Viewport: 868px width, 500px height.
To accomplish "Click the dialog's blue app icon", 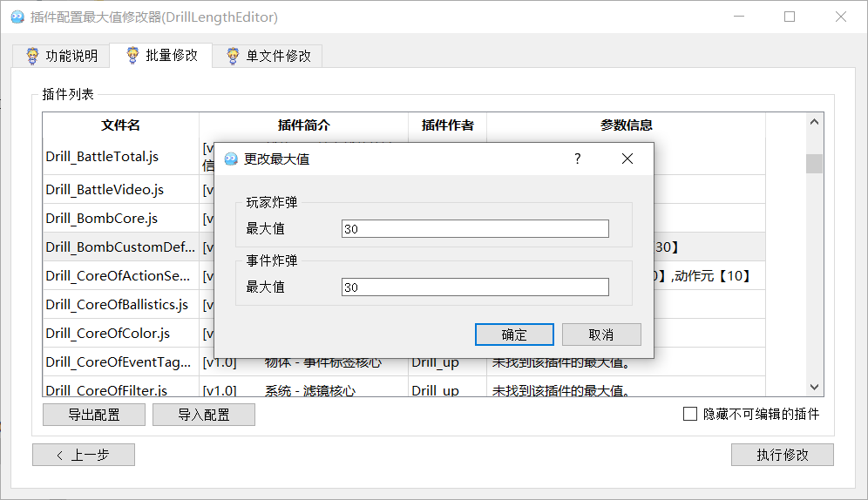I will (231, 159).
